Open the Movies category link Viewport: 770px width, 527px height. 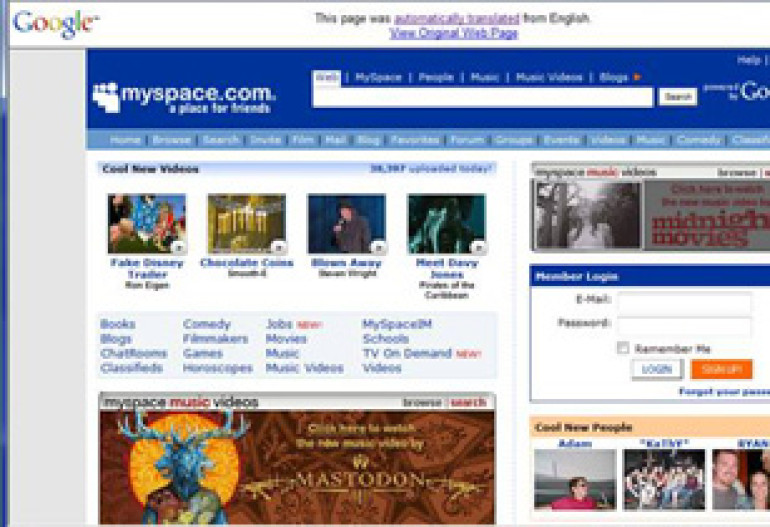tap(286, 338)
